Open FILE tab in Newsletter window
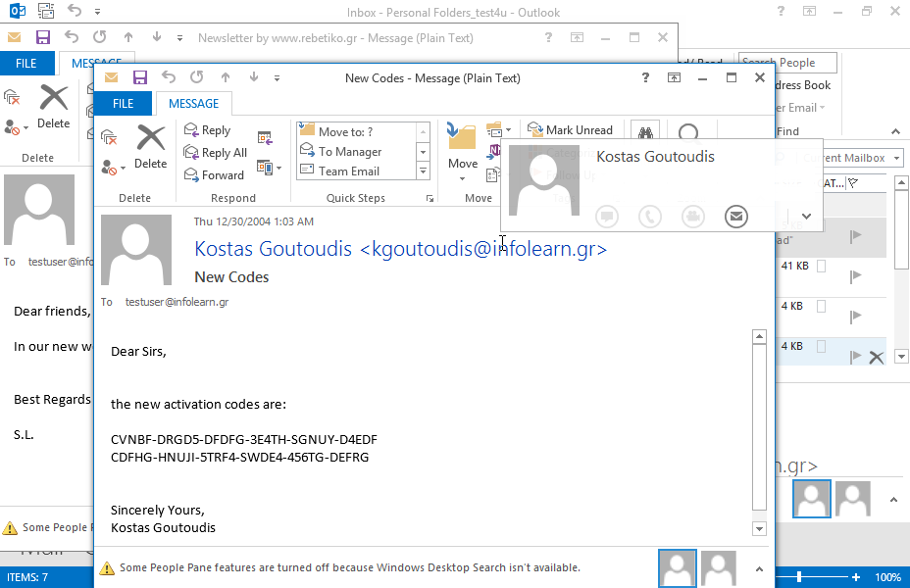 tap(26, 63)
